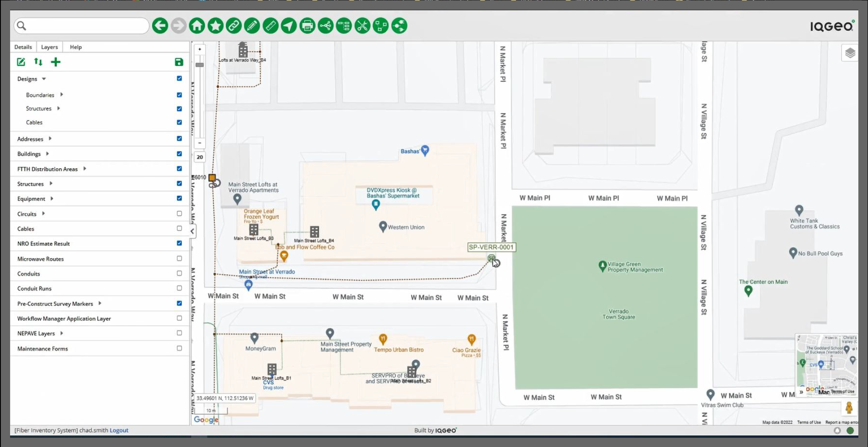
Task: Enable the Conduit Runs layer checkbox
Action: tap(179, 288)
